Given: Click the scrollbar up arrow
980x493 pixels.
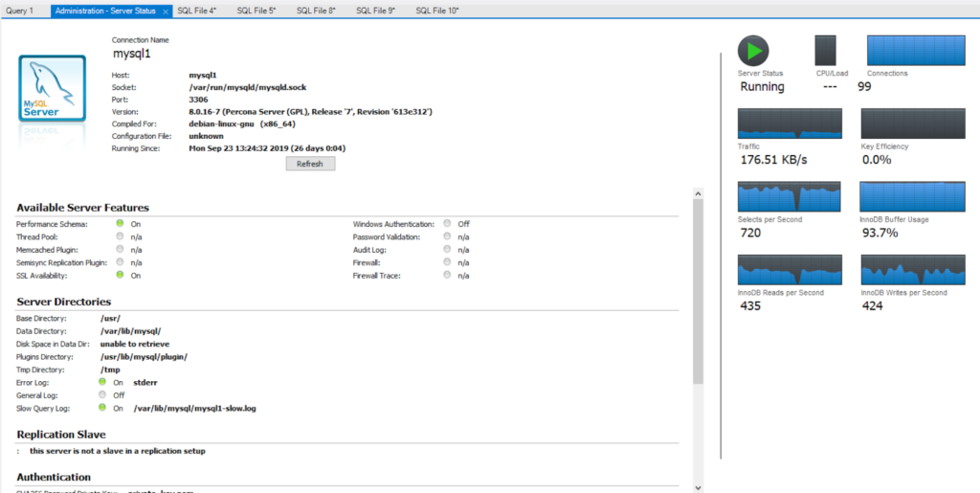Looking at the screenshot, I should (698, 193).
